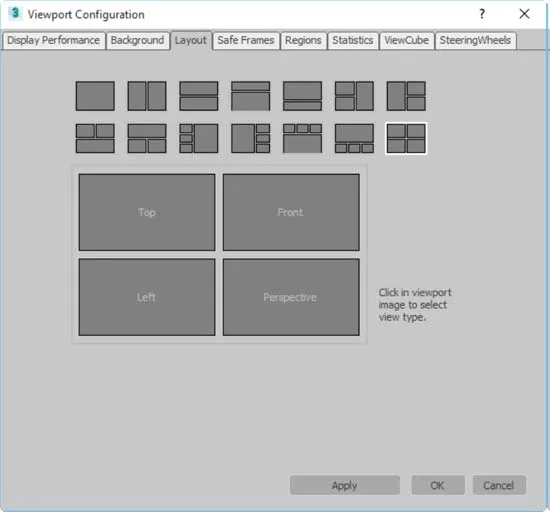
Task: Choose the two side-by-side columns layout icon
Action: click(147, 96)
